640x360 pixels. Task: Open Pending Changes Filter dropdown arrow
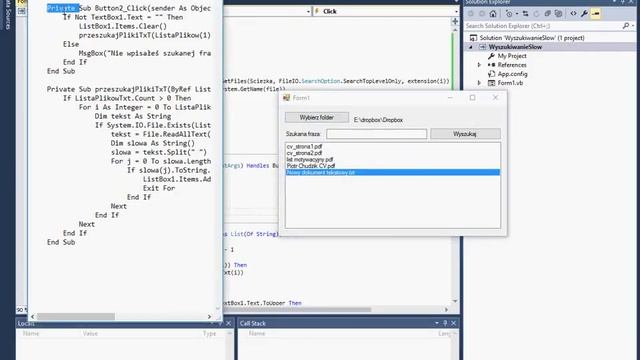[516, 13]
